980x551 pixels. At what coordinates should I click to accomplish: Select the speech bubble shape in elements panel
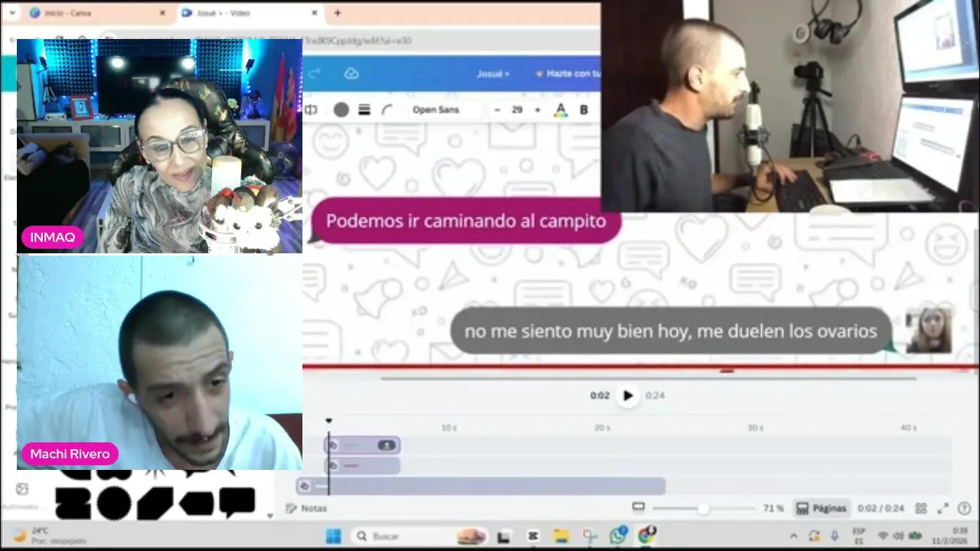[237, 501]
